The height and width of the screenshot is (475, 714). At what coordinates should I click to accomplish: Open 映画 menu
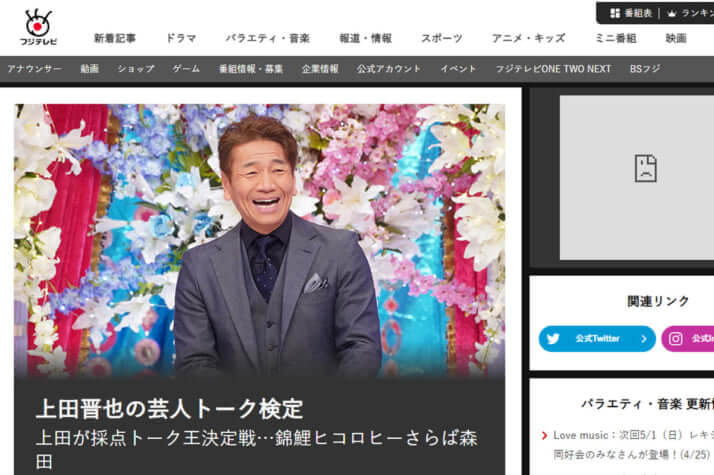tap(676, 38)
